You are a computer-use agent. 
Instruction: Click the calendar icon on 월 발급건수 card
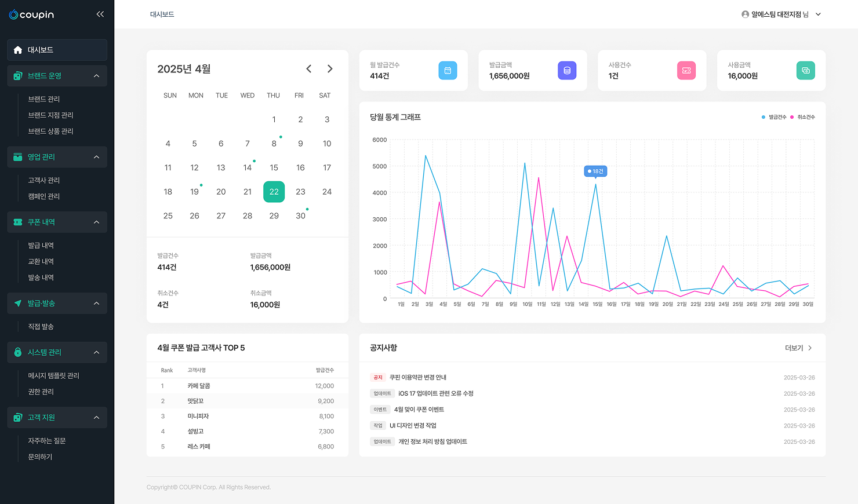[x=448, y=71]
